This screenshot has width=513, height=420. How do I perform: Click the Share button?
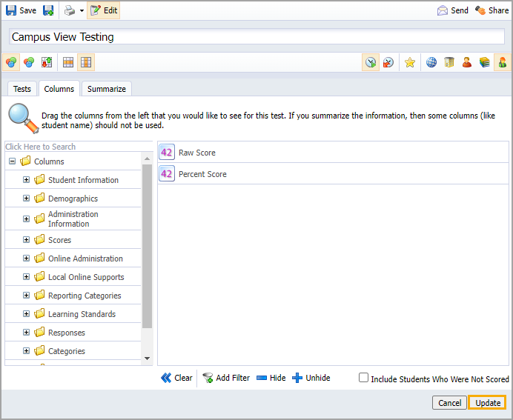pos(492,10)
